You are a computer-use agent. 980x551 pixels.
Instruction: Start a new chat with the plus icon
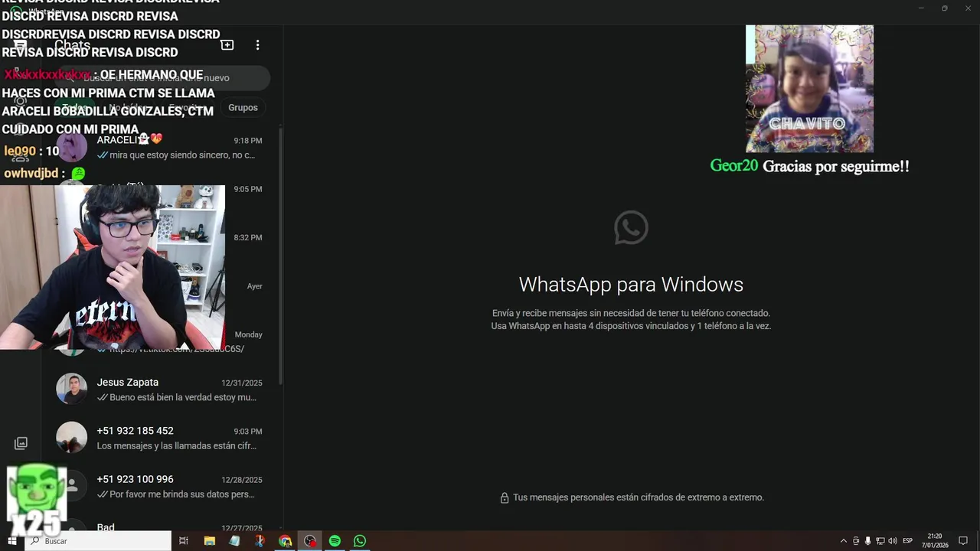tap(227, 45)
